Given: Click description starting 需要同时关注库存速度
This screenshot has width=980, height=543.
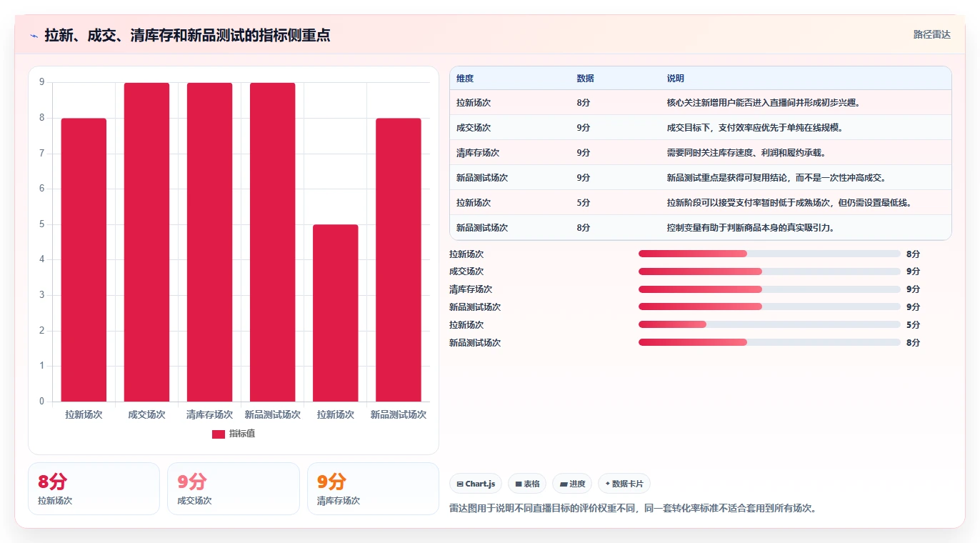Looking at the screenshot, I should click(746, 153).
